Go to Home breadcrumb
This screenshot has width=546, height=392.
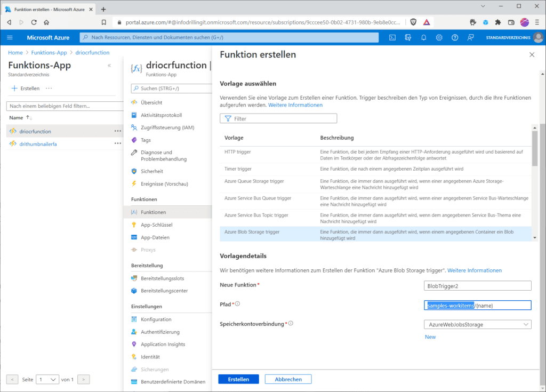coord(15,53)
